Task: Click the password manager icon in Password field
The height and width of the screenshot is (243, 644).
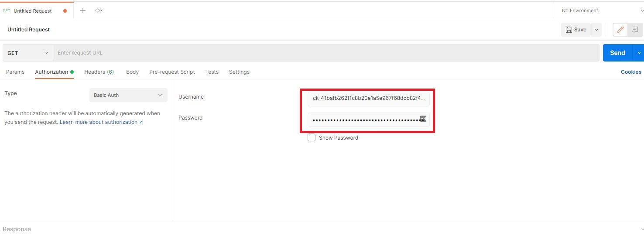Action: click(x=423, y=119)
